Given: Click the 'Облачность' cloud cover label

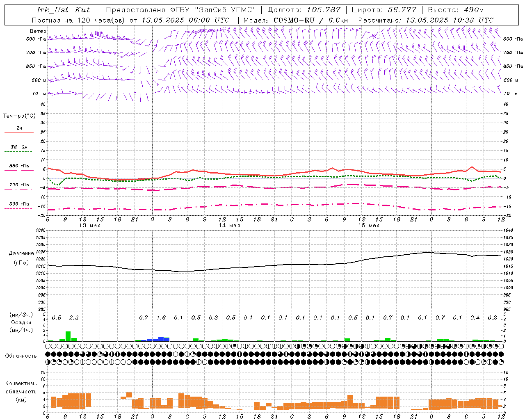Looking at the screenshot, I should pos(21,356).
